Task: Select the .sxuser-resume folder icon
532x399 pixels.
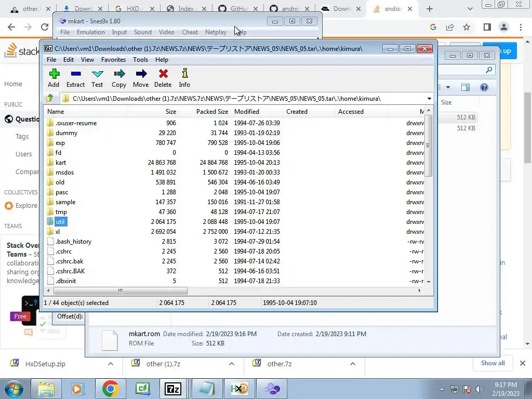Action: 50,123
